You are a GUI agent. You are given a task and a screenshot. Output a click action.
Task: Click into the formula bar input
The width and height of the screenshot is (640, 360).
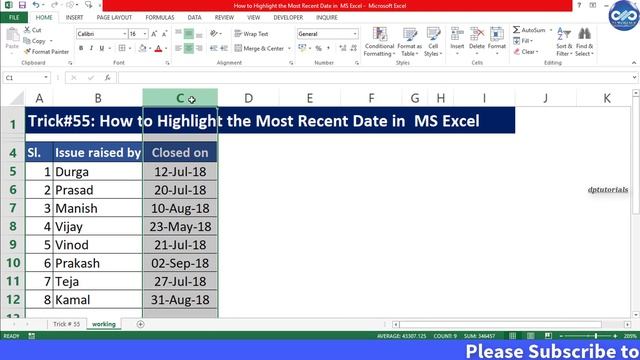click(x=374, y=78)
